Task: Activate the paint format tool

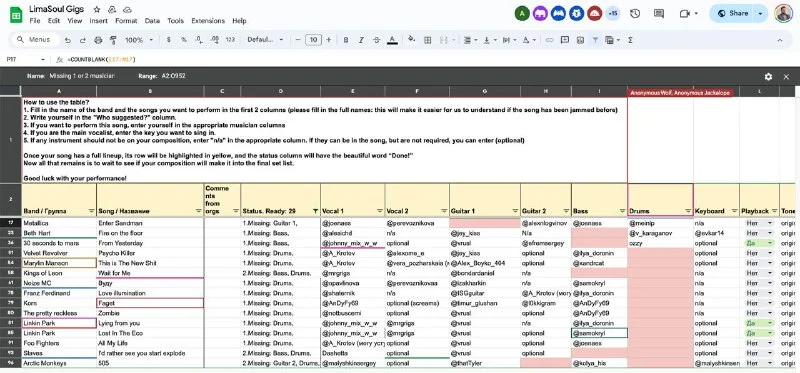Action: pyautogui.click(x=113, y=40)
